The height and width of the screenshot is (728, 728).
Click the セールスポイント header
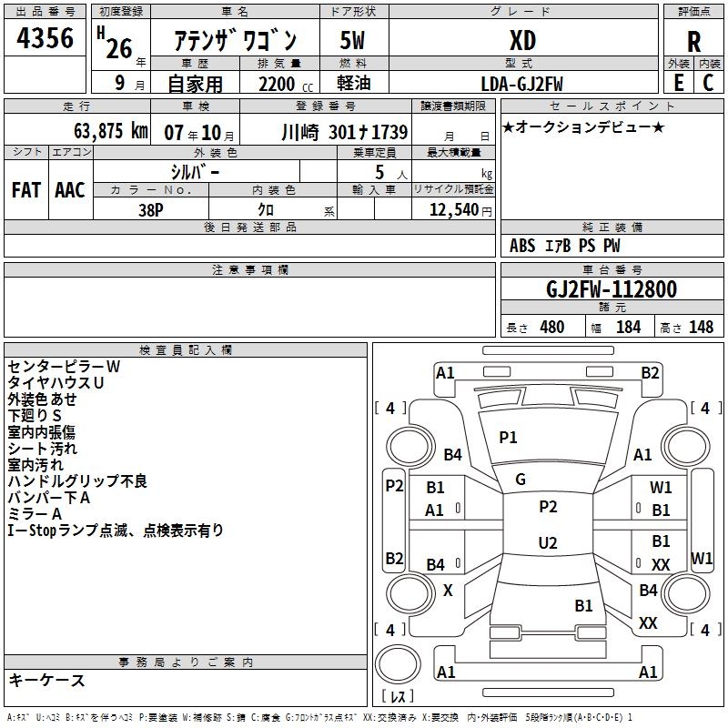coord(612,106)
